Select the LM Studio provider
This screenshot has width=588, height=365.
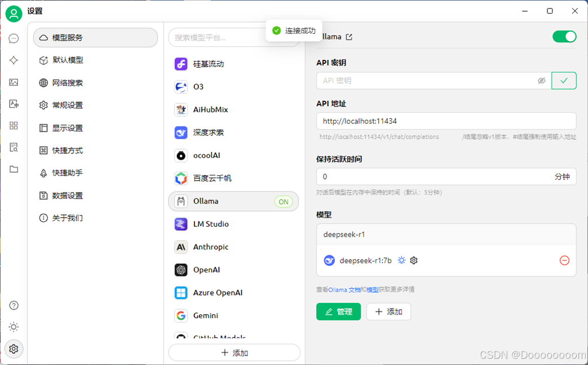point(233,225)
